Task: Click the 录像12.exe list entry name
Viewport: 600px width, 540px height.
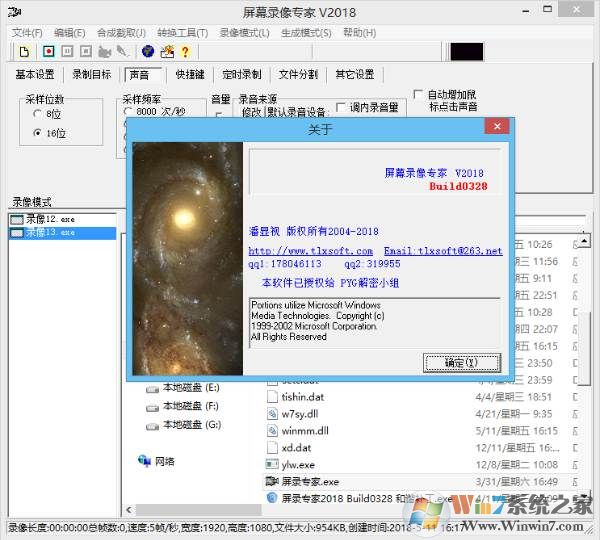Action: [51, 219]
